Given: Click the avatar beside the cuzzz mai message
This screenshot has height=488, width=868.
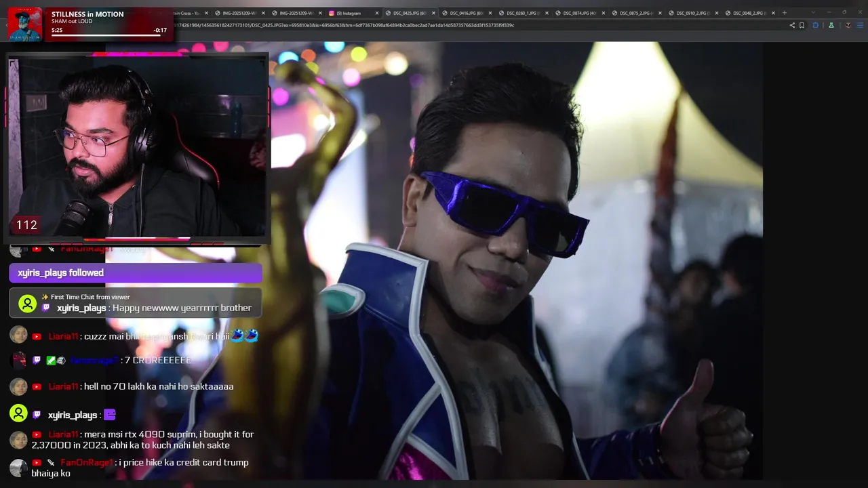Looking at the screenshot, I should point(18,335).
